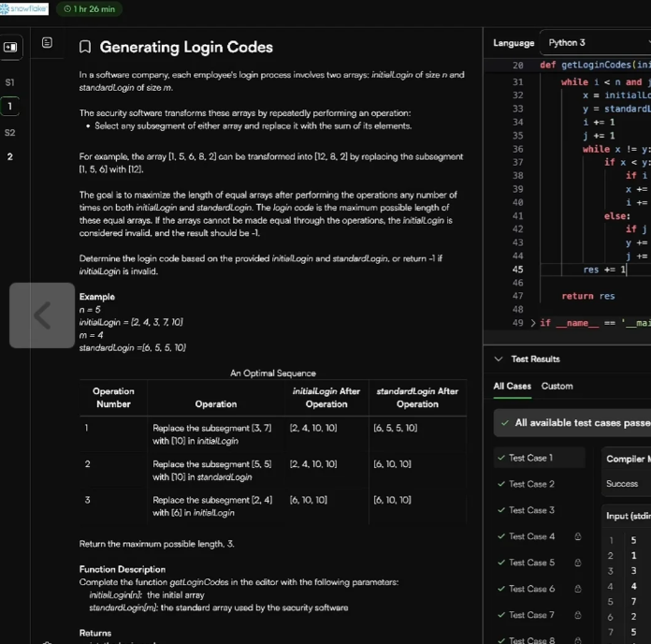The width and height of the screenshot is (651, 644).
Task: Click the previous arrow overlay button
Action: (42, 315)
